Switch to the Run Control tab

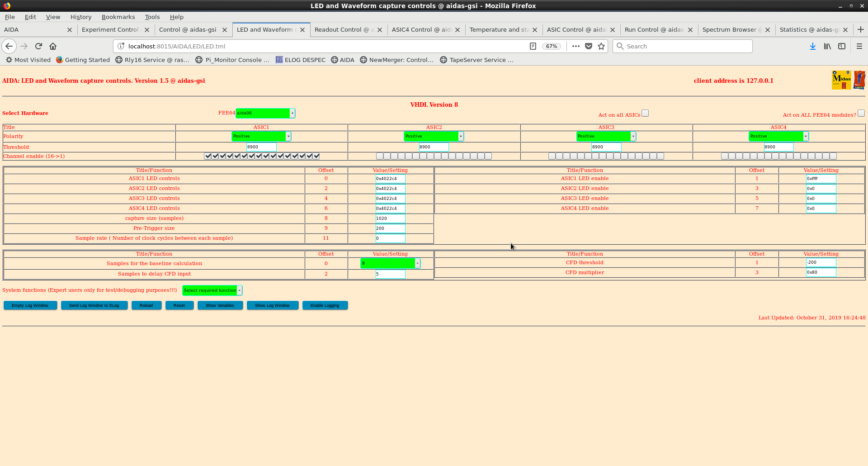coord(653,29)
